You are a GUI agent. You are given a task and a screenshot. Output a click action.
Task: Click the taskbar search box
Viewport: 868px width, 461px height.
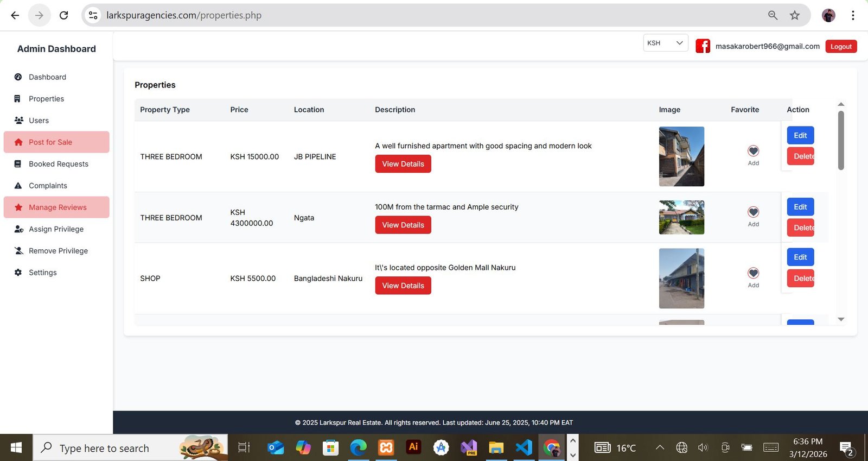point(131,448)
